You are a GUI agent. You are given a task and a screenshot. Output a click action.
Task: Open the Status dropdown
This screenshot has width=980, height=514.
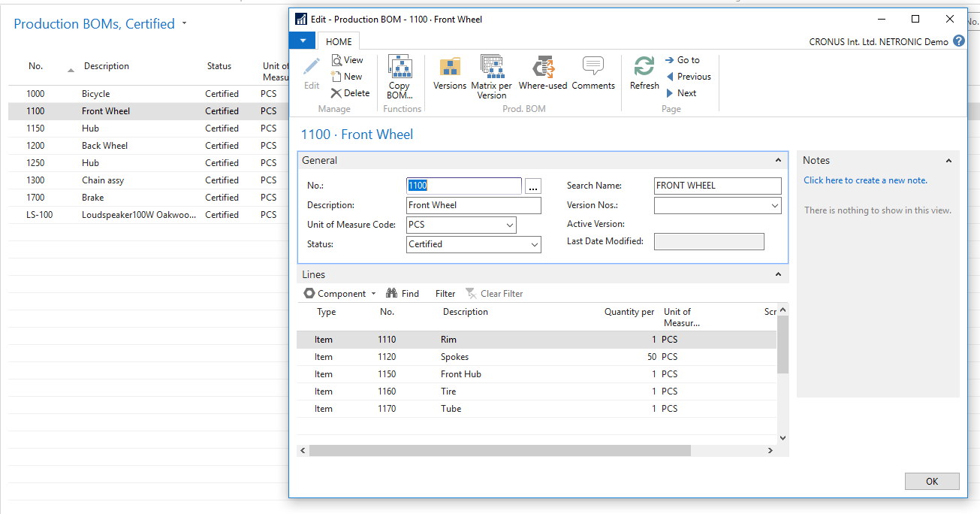click(534, 244)
